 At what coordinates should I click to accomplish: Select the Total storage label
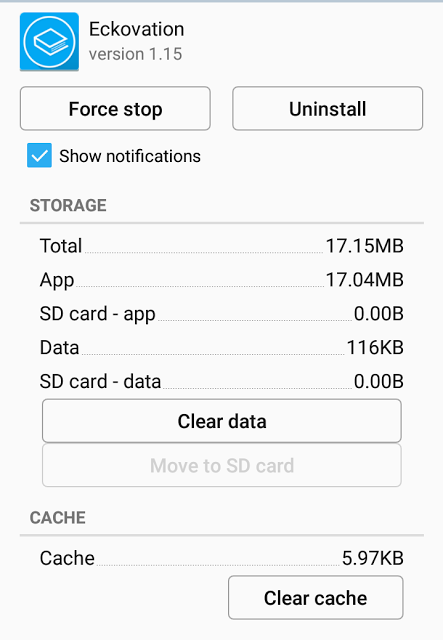[x=61, y=246]
